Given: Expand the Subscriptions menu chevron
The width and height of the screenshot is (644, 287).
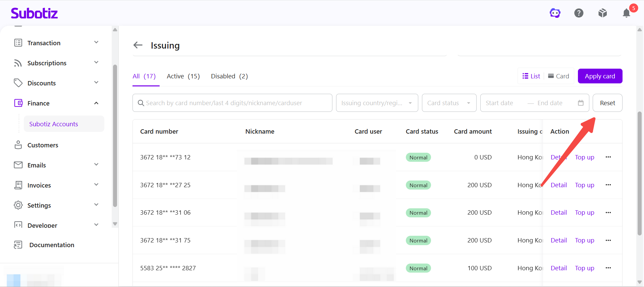Looking at the screenshot, I should pos(96,63).
